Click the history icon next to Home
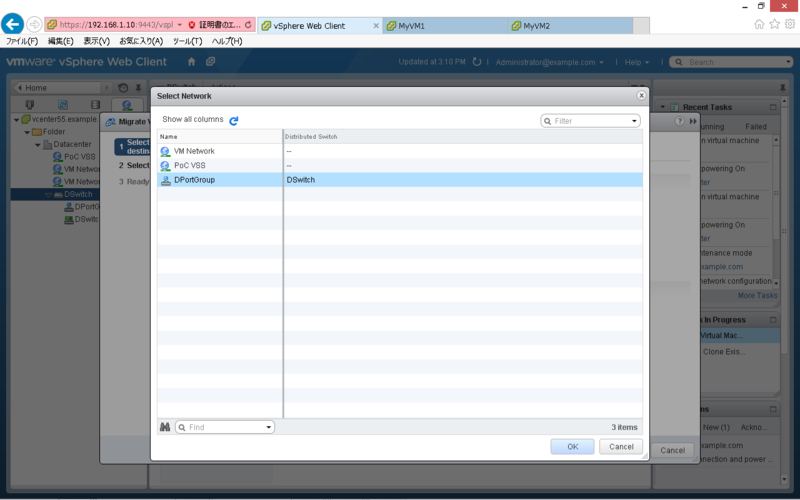Screen dimensions: 800x500 tap(123, 88)
